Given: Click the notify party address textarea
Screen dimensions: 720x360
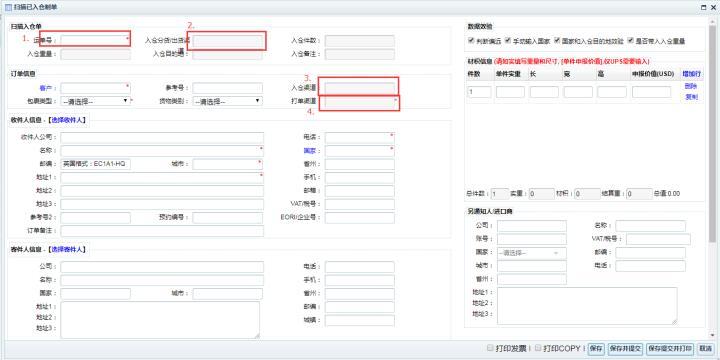Looking at the screenshot, I should [x=587, y=306].
